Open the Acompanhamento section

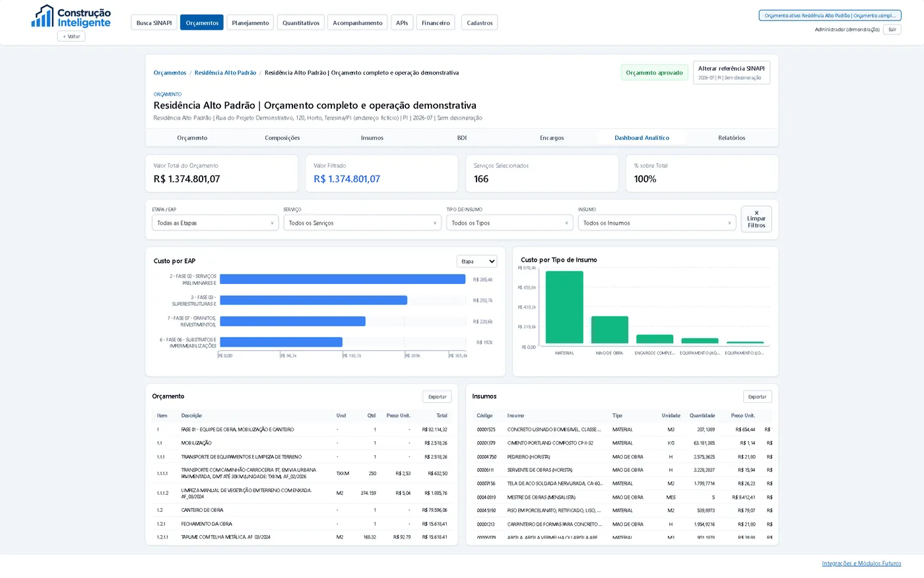[x=357, y=22]
